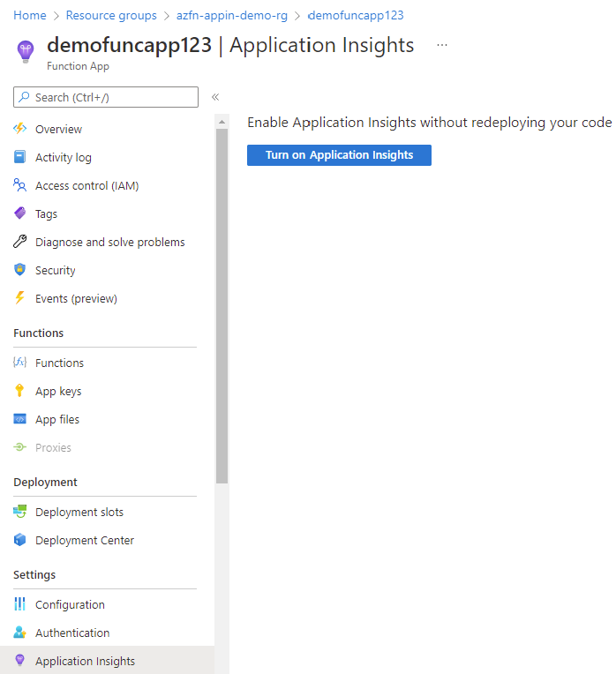Click the Proxies green icon
This screenshot has width=616, height=674.
tap(19, 447)
